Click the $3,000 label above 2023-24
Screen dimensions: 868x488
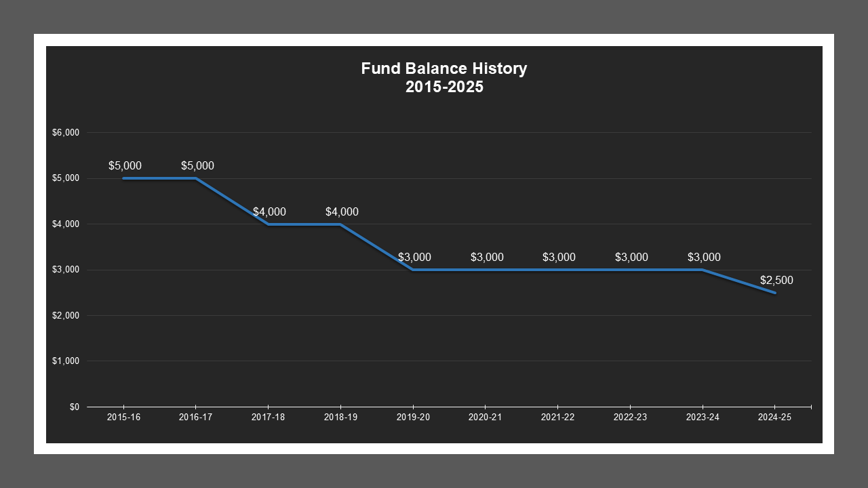703,258
